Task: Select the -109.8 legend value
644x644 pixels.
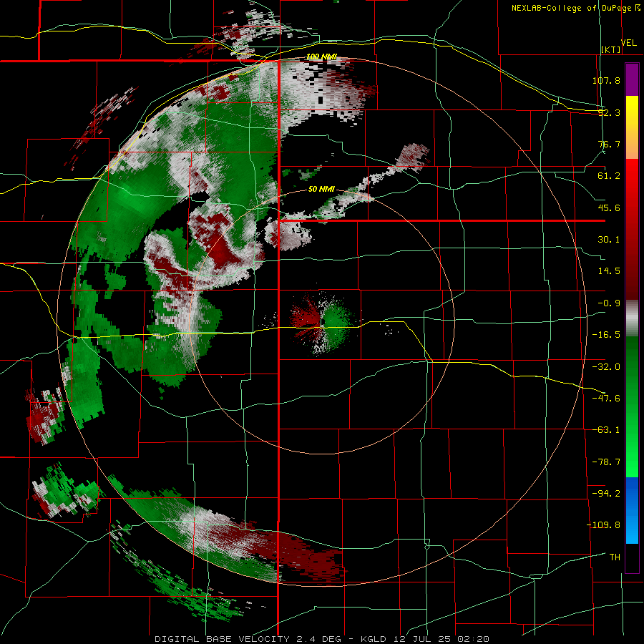Action: pos(603,525)
